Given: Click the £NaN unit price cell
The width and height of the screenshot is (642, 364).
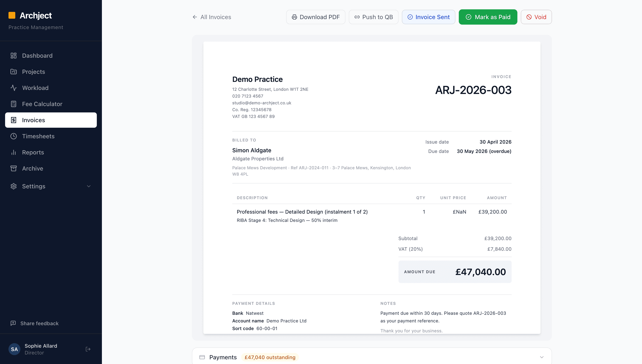Looking at the screenshot, I should tap(459, 212).
